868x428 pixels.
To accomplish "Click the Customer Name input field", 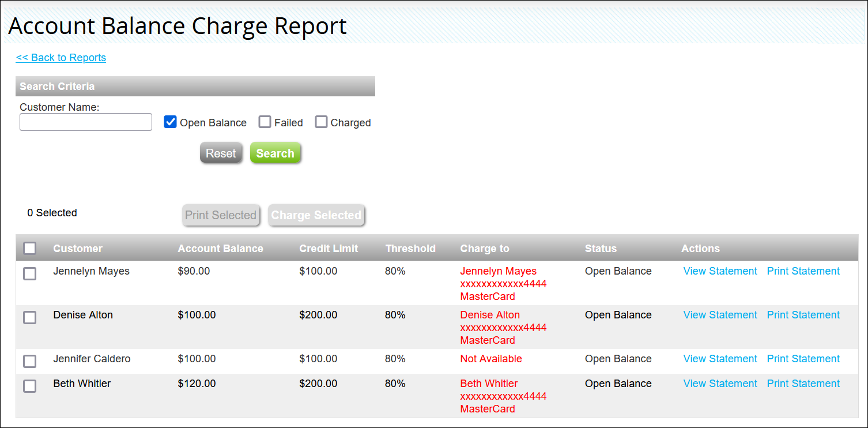I will click(86, 122).
